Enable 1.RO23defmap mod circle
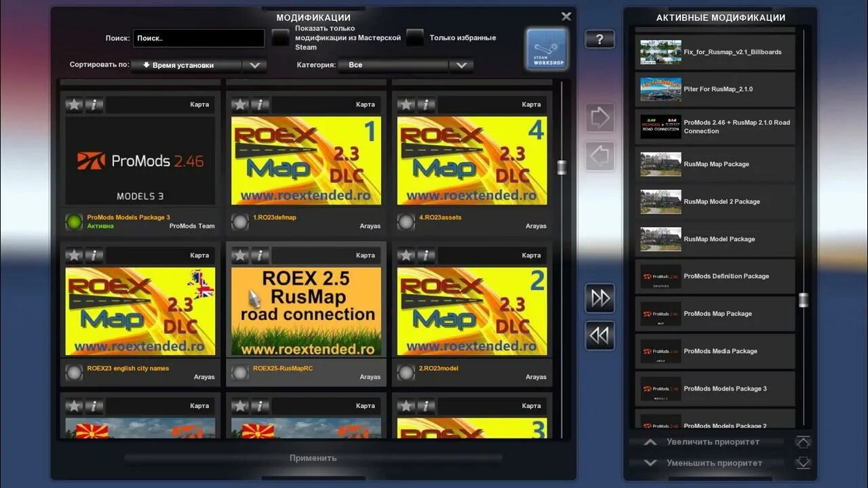 pyautogui.click(x=240, y=222)
